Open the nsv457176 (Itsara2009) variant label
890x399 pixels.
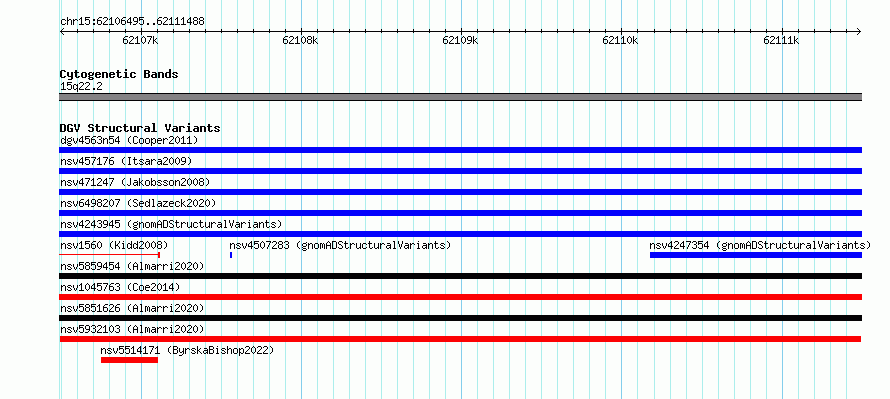pos(126,161)
